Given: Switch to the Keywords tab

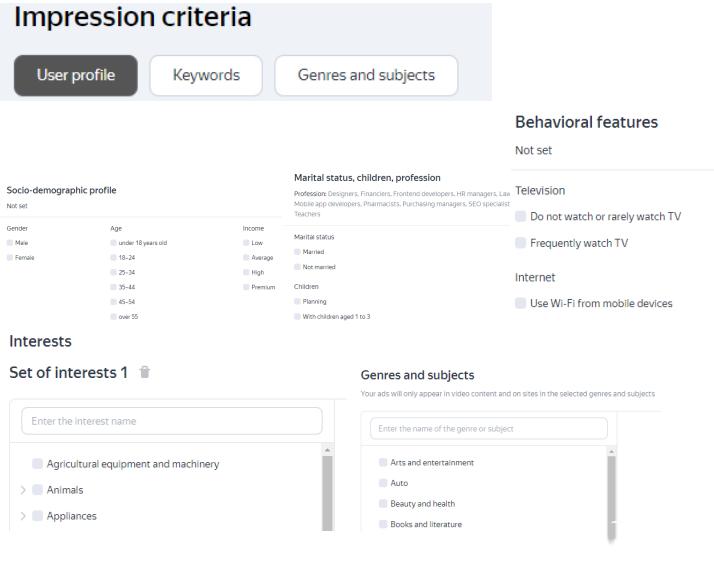Looking at the screenshot, I should [x=206, y=75].
